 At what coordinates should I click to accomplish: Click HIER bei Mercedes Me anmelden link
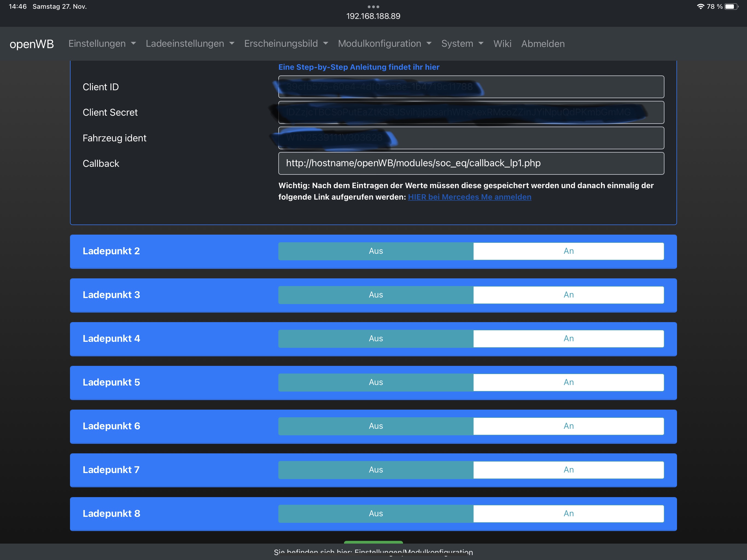(469, 197)
